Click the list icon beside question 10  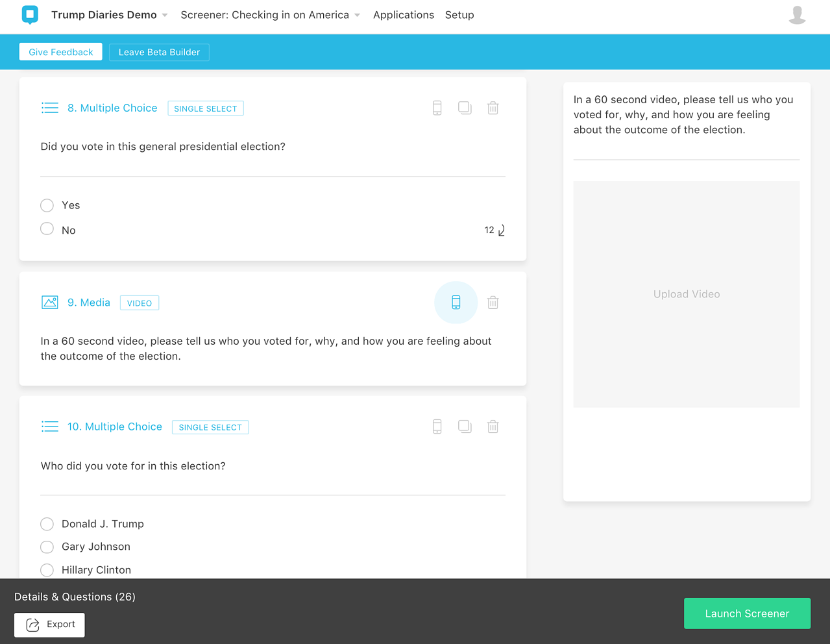tap(50, 427)
